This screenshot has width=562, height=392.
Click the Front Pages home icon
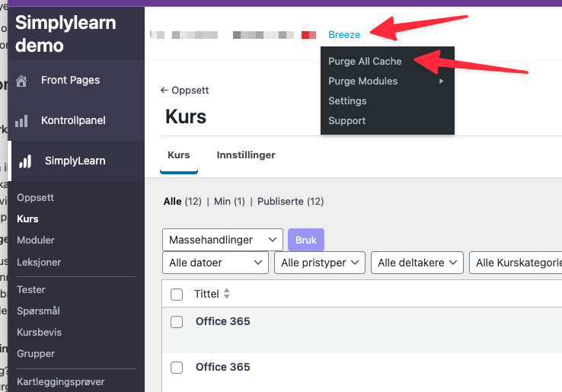click(x=22, y=81)
